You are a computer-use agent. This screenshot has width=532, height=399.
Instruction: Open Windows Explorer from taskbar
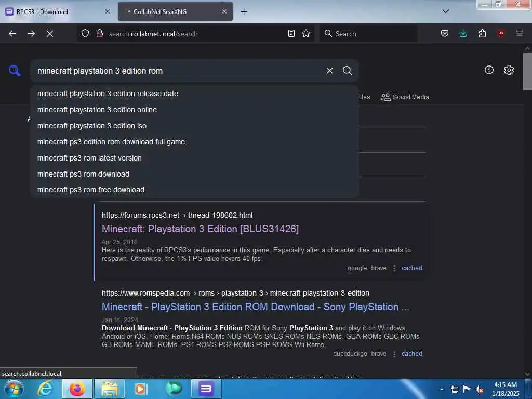coord(109,389)
